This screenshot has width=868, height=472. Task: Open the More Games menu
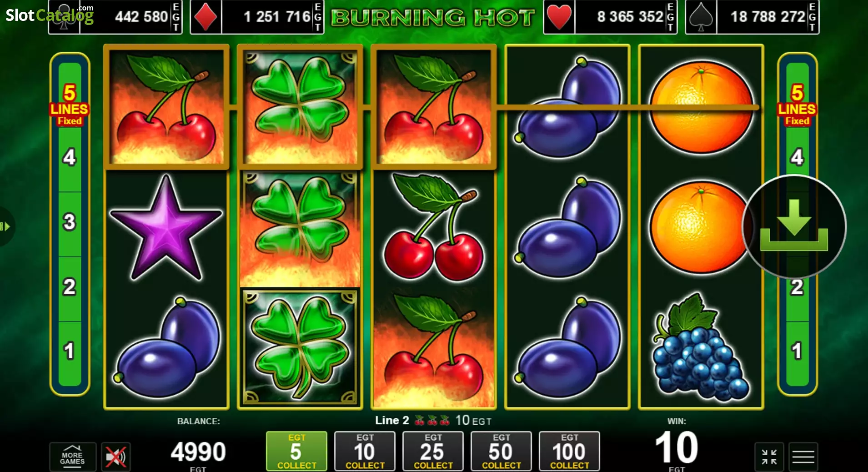[x=72, y=457]
